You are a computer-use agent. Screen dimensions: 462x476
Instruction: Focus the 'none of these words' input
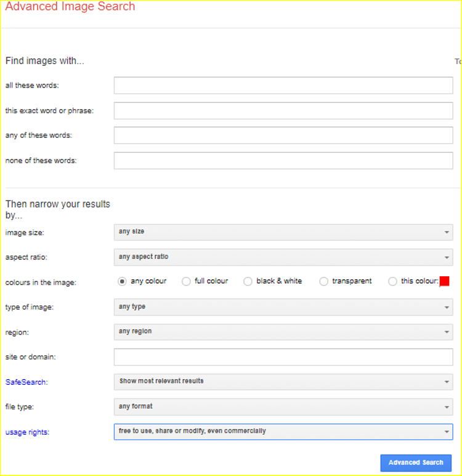coord(283,161)
